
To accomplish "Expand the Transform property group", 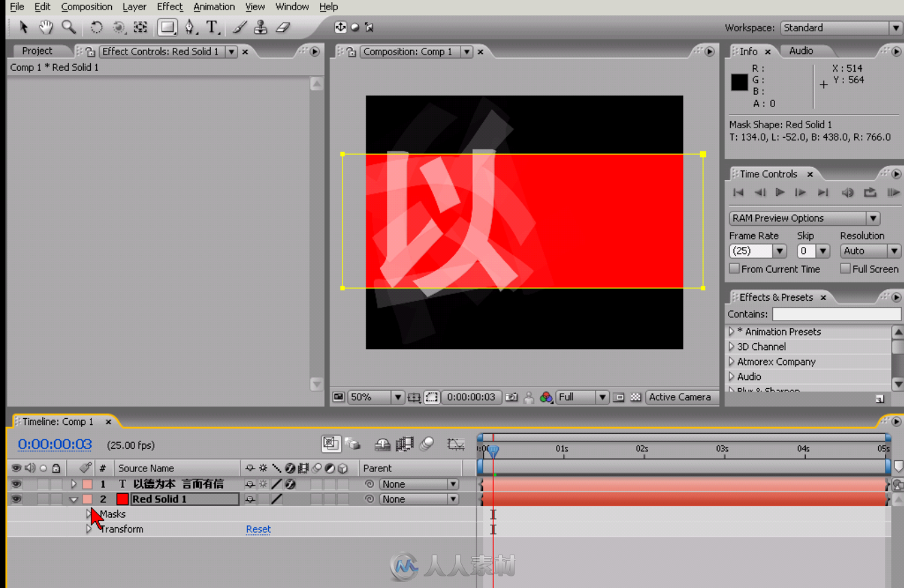I will click(89, 529).
